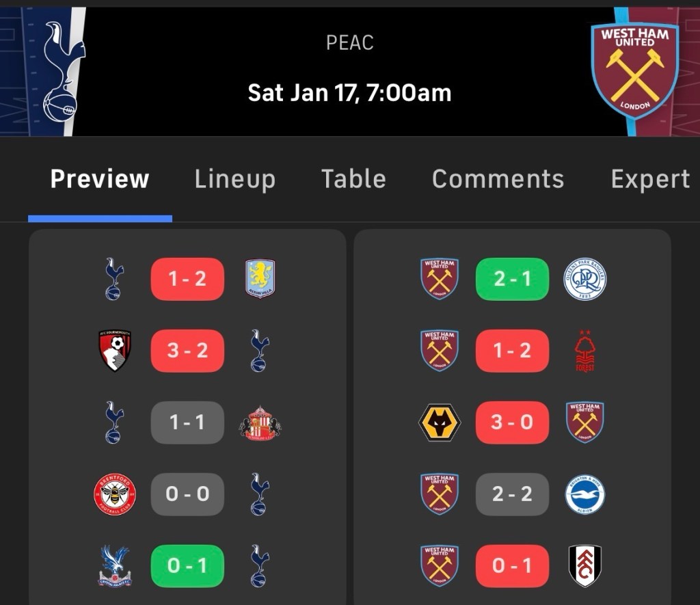Go to the Comments tab
The height and width of the screenshot is (605, 700).
pos(498,179)
